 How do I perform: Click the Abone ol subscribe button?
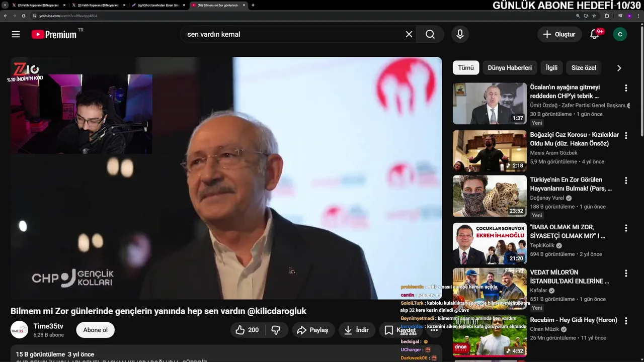point(96,330)
